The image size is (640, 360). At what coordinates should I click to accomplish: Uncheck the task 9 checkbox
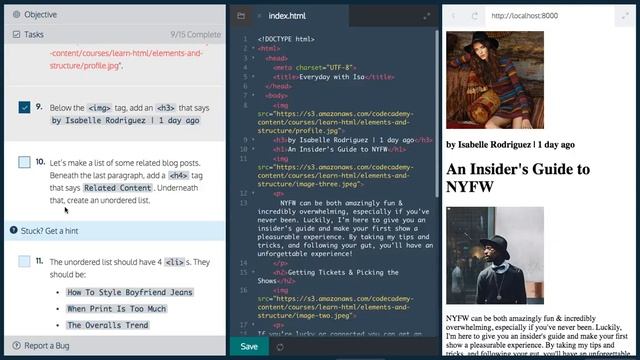coord(24,107)
